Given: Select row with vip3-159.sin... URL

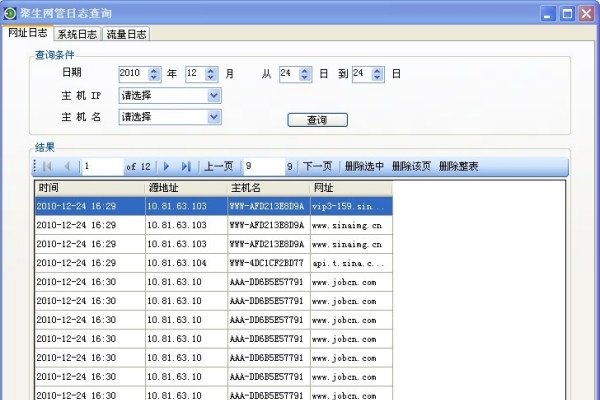Looking at the screenshot, I should point(214,206).
